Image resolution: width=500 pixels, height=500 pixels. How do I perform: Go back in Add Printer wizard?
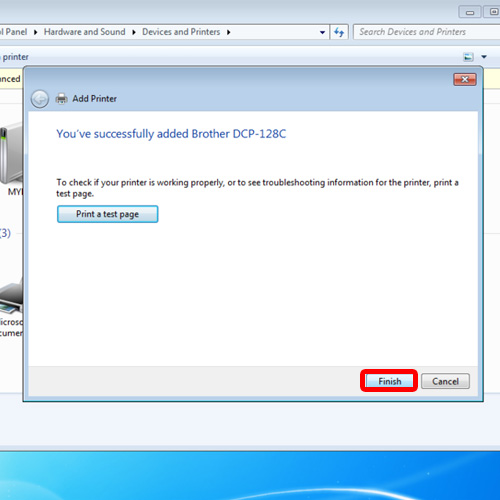(x=40, y=99)
